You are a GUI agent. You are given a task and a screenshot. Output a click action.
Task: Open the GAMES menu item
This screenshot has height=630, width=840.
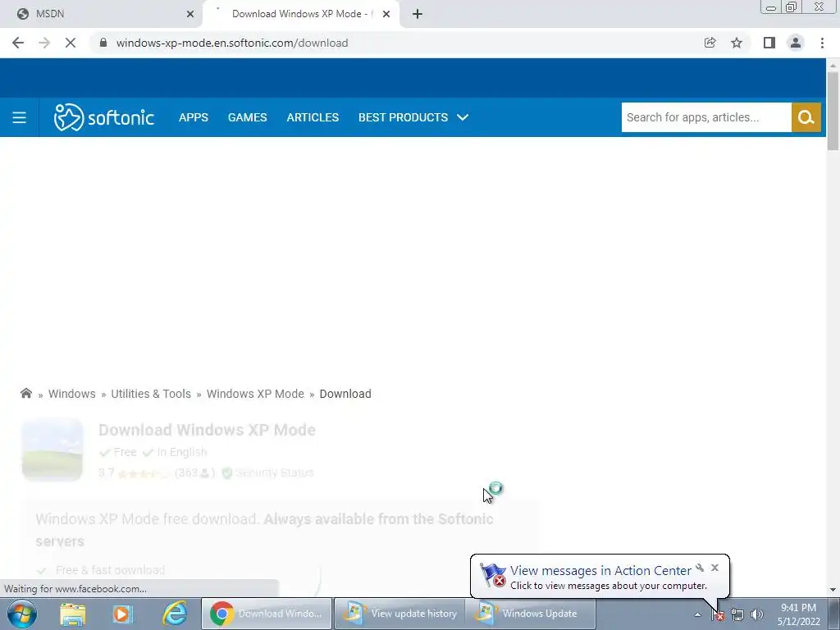[x=248, y=117]
